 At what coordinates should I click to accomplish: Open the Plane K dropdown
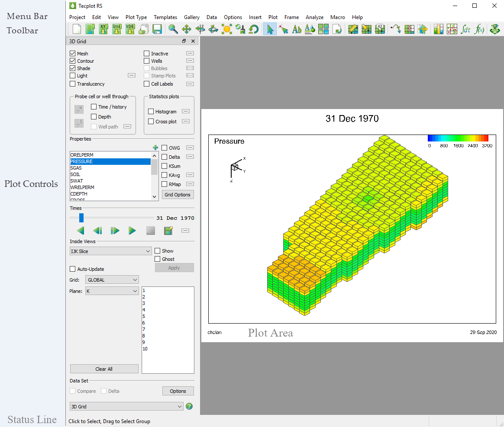112,291
